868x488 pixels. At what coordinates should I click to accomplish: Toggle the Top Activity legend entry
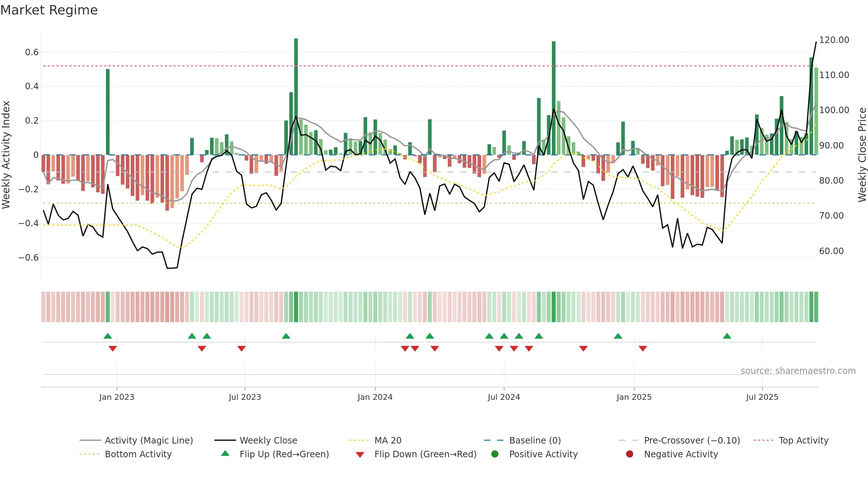tap(791, 440)
